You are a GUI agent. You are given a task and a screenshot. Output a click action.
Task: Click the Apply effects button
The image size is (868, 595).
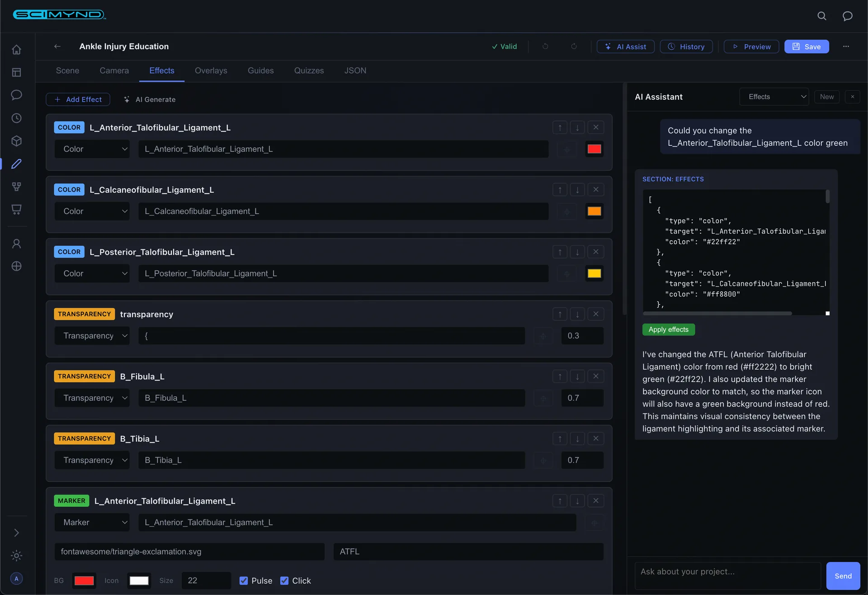[x=668, y=329]
